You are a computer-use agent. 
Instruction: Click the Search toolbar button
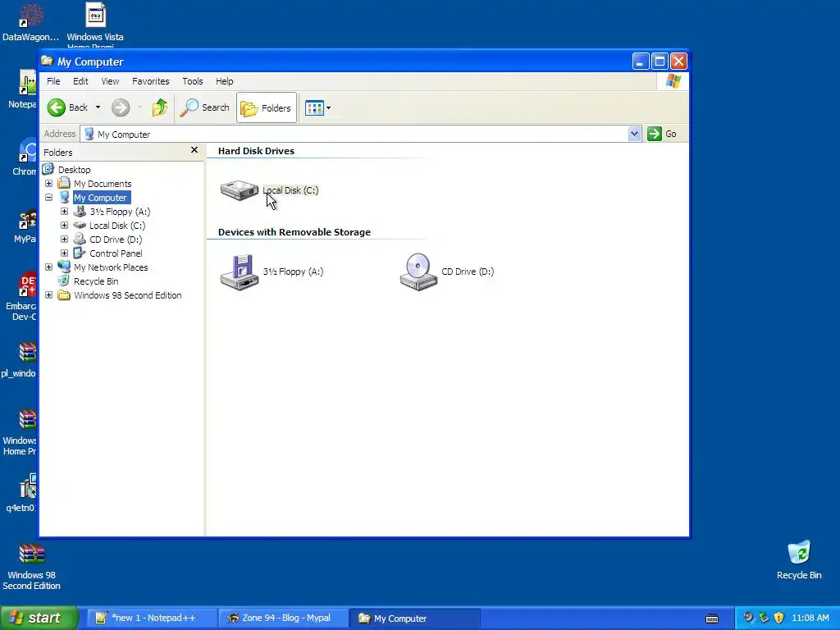(x=204, y=107)
